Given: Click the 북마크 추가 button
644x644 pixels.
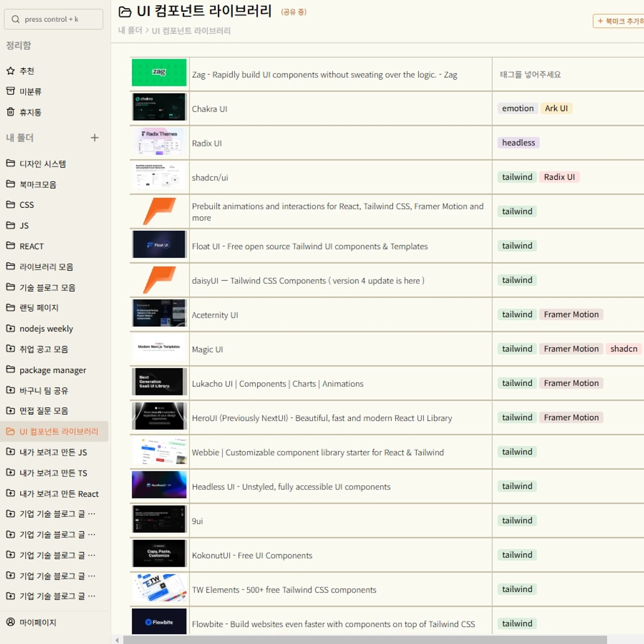Looking at the screenshot, I should point(619,21).
